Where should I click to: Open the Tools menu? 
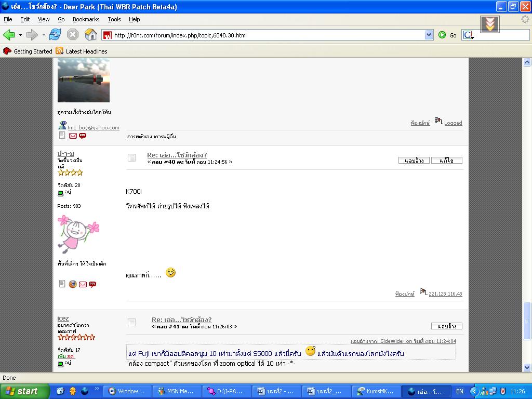(114, 19)
